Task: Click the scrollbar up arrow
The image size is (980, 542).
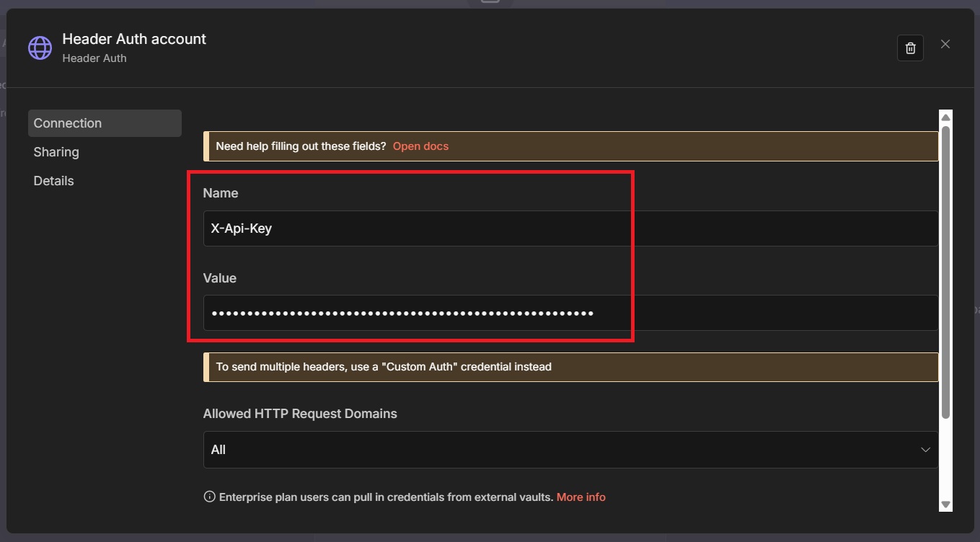Action: tap(946, 117)
